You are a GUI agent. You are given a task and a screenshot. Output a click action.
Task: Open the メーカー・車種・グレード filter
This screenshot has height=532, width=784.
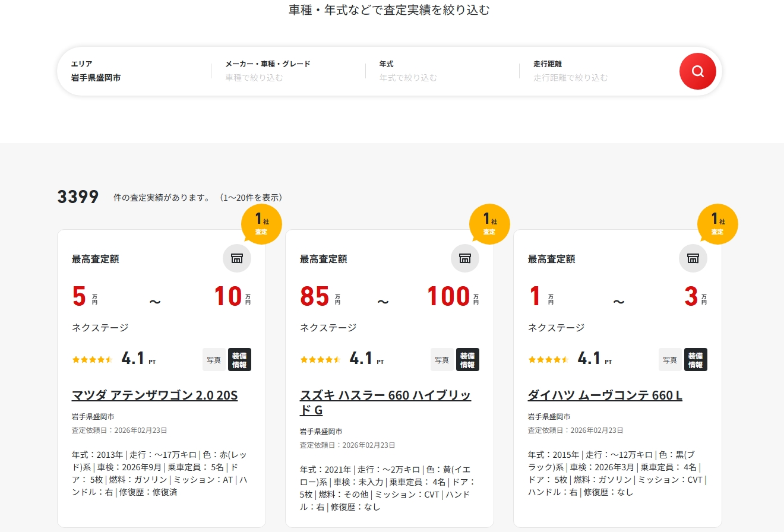288,71
